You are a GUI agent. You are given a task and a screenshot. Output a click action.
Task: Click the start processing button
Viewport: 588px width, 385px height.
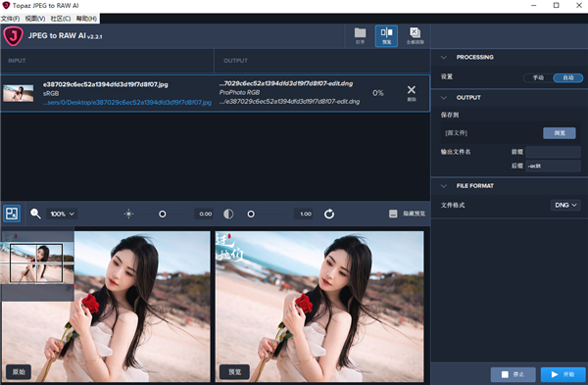(563, 374)
